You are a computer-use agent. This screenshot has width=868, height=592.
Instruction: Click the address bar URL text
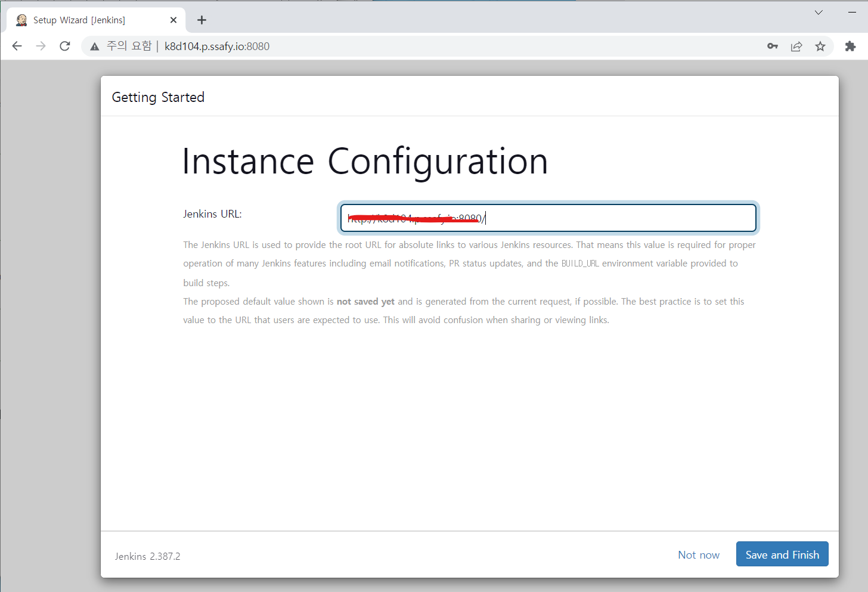pyautogui.click(x=217, y=47)
